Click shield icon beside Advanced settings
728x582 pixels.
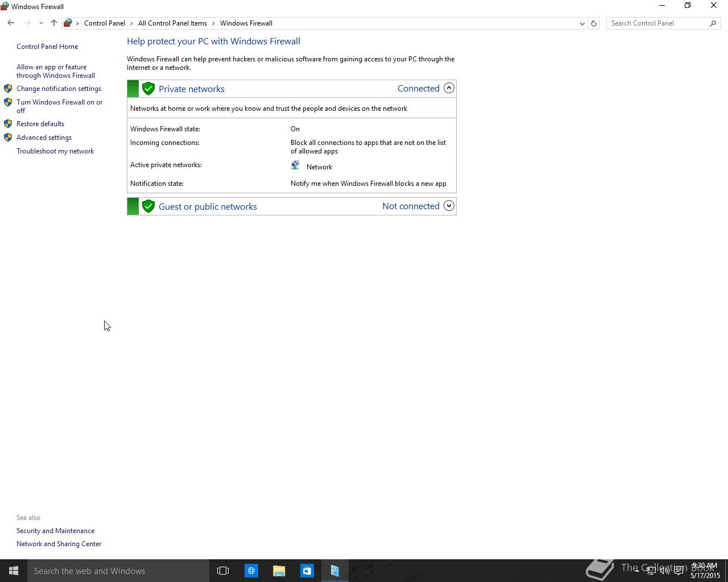click(x=8, y=137)
